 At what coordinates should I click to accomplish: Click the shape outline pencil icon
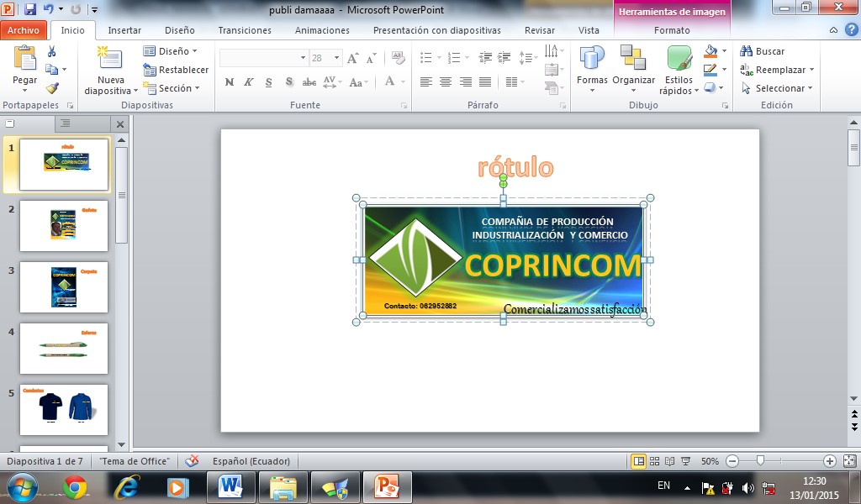click(x=710, y=70)
